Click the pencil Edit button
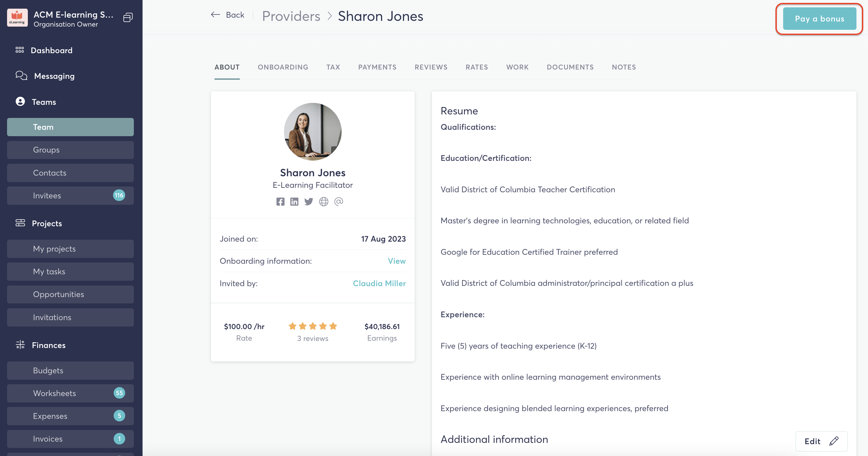Image resolution: width=868 pixels, height=456 pixels. pos(821,441)
